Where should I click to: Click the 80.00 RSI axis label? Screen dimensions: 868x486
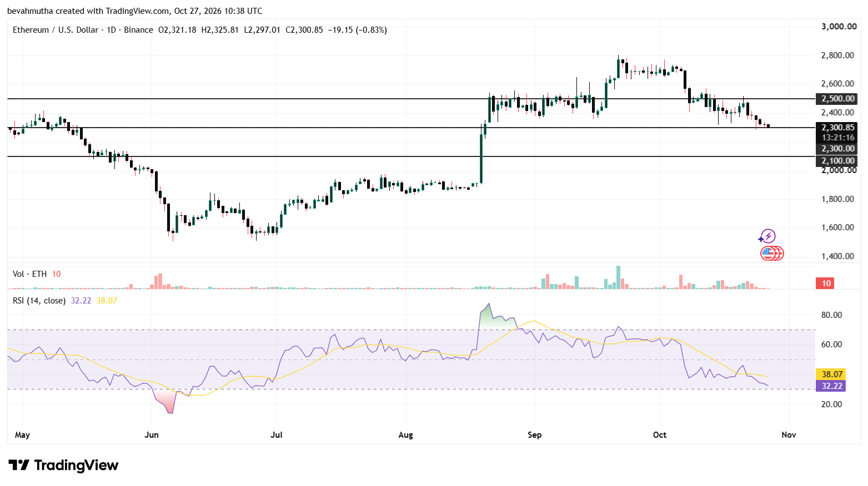(832, 315)
